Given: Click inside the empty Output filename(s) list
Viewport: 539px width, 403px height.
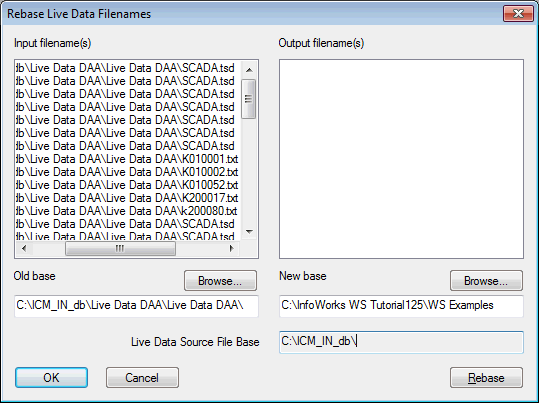Looking at the screenshot, I should 401,159.
